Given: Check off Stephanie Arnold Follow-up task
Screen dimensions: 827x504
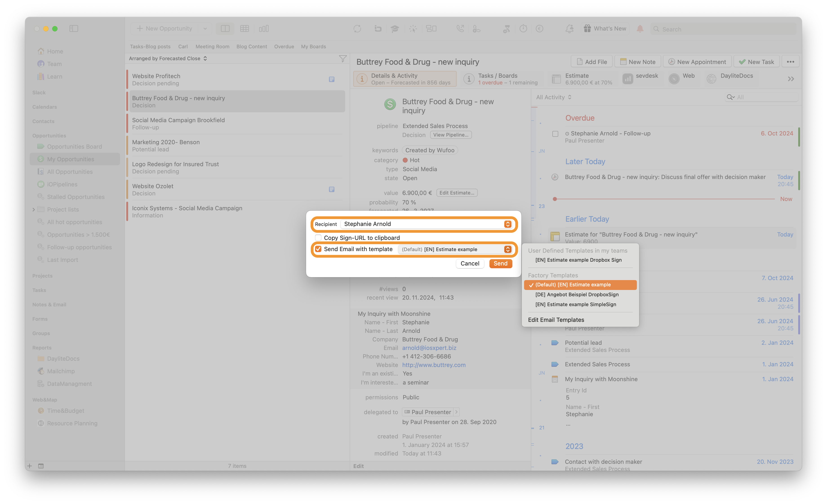Looking at the screenshot, I should pyautogui.click(x=555, y=134).
